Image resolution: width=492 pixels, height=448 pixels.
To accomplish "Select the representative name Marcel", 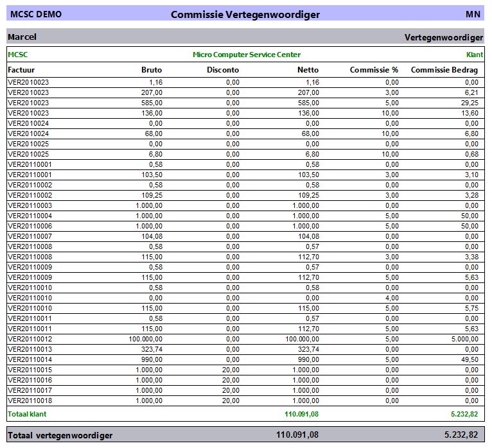I will pyautogui.click(x=22, y=37).
